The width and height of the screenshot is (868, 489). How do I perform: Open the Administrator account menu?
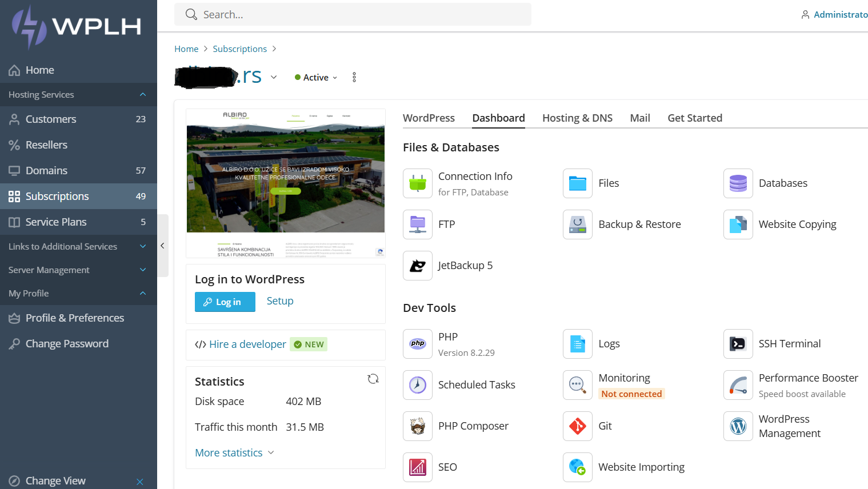coord(834,14)
